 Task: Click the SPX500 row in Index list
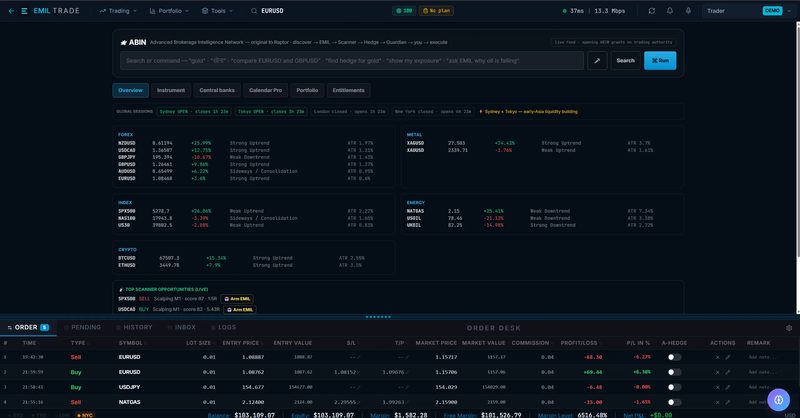254,211
